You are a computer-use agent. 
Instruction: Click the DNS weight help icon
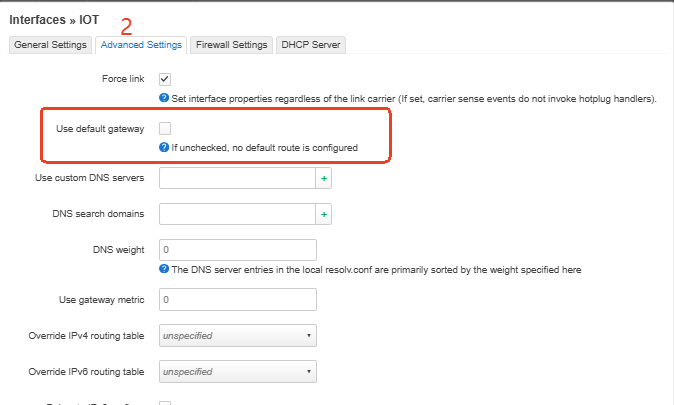[164, 269]
